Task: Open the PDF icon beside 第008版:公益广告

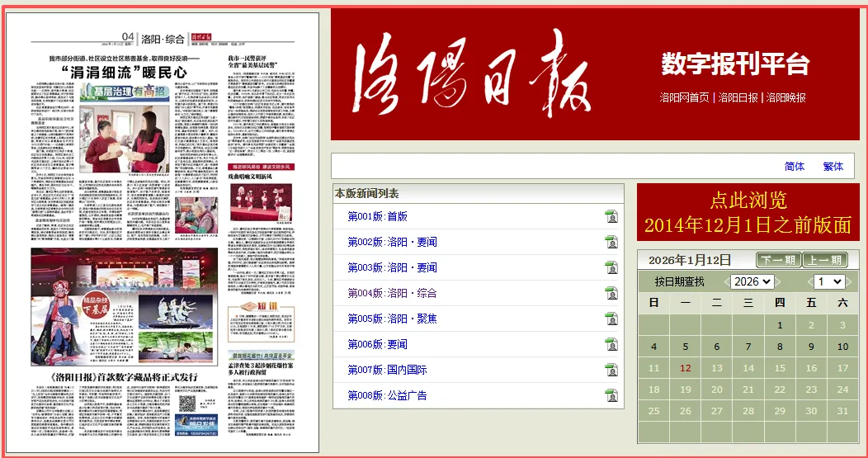Action: click(611, 395)
